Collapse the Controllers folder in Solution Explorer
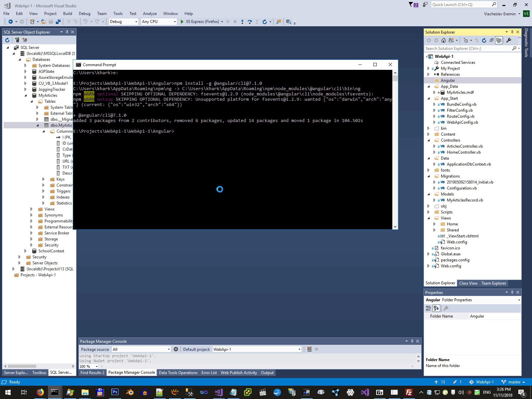This screenshot has width=532, height=399. click(428, 140)
